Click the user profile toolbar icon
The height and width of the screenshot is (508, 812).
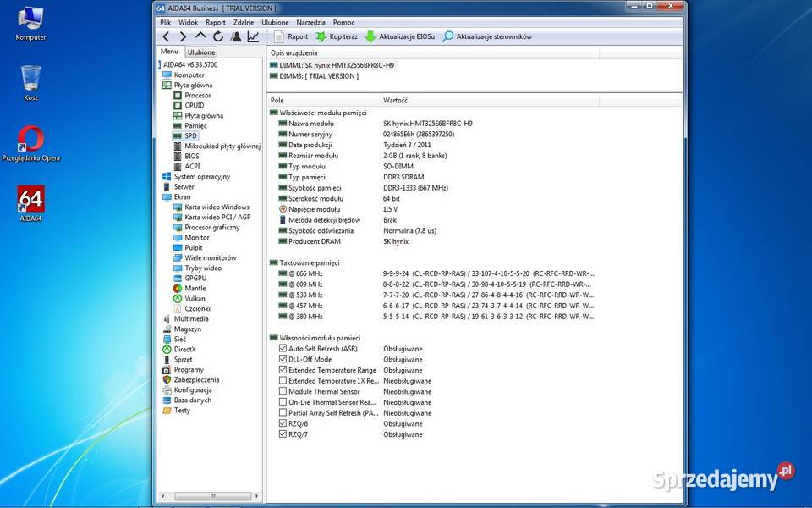(236, 36)
